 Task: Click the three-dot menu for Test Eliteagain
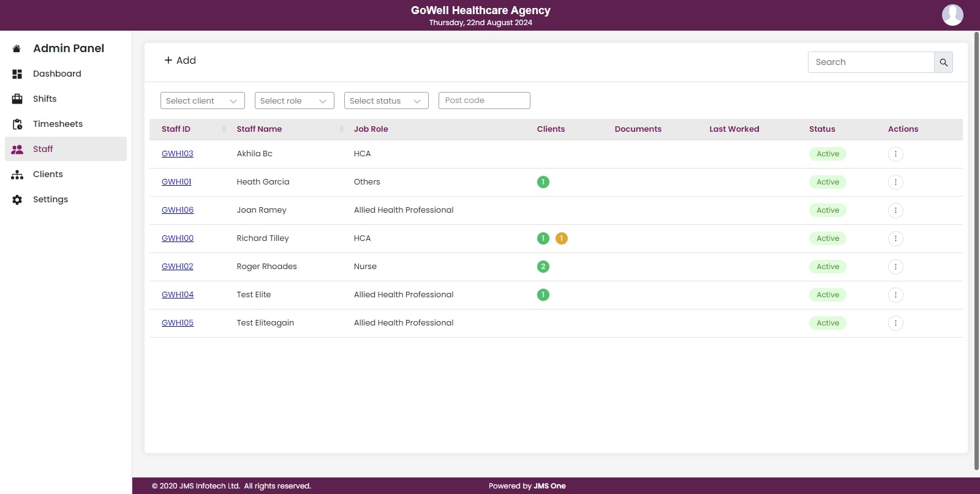coord(895,323)
